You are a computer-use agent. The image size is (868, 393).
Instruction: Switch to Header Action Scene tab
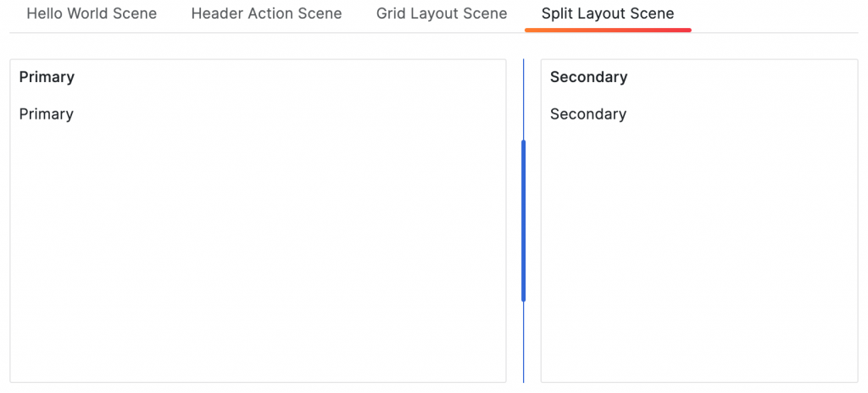pos(266,14)
